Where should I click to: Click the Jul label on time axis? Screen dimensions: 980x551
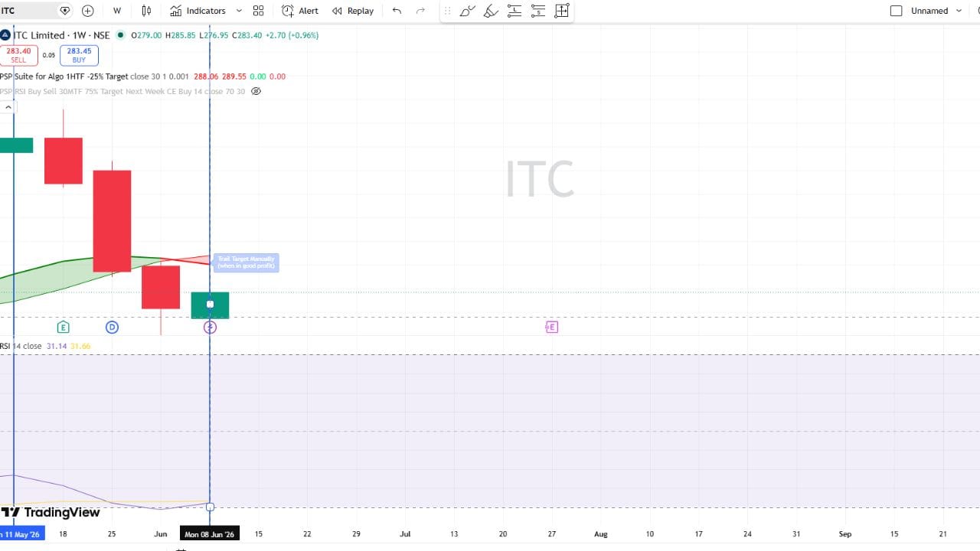click(405, 534)
